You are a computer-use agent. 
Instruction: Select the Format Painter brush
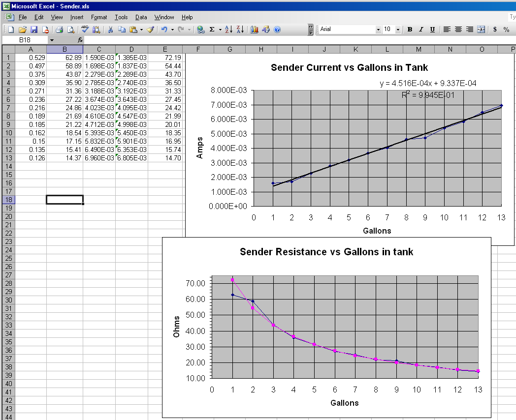[150, 30]
